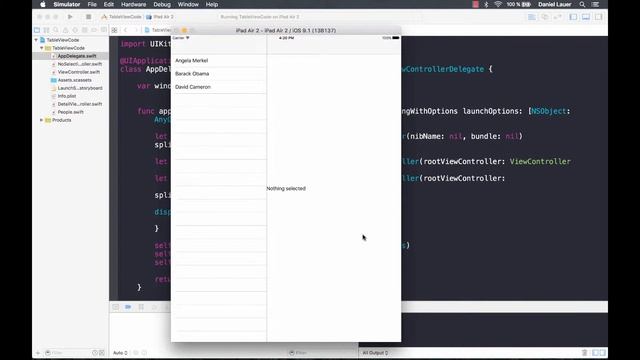Viewport: 640px width, 360px height.
Task: Open the Report navigator icon
Action: (x=104, y=30)
